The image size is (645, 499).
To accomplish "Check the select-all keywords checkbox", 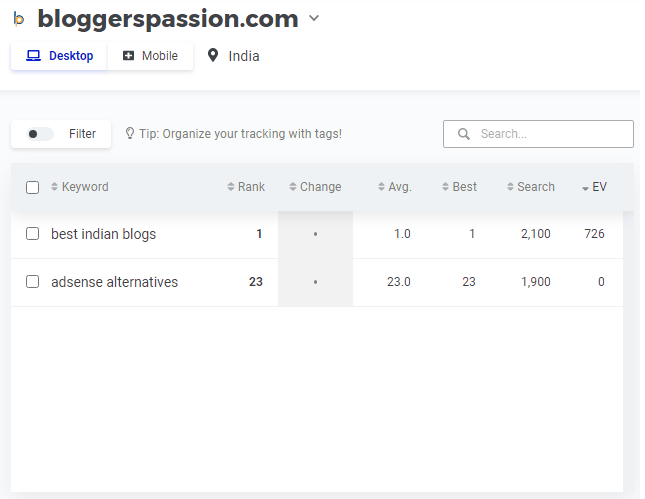I will (32, 187).
